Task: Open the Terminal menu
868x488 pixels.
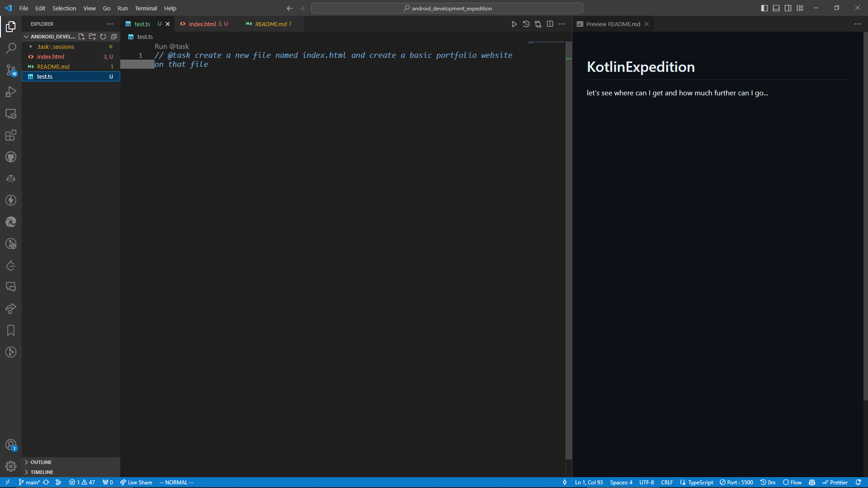Action: coord(146,8)
